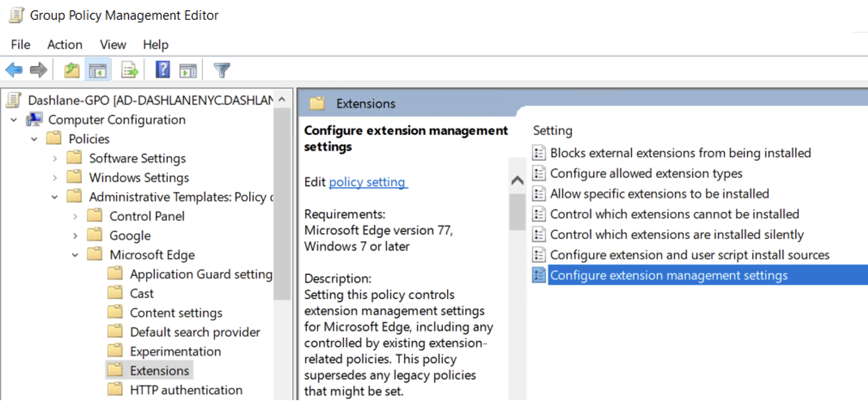Toggle the Show/Hide Action Pane icon
This screenshot has height=401, width=868.
pyautogui.click(x=188, y=70)
